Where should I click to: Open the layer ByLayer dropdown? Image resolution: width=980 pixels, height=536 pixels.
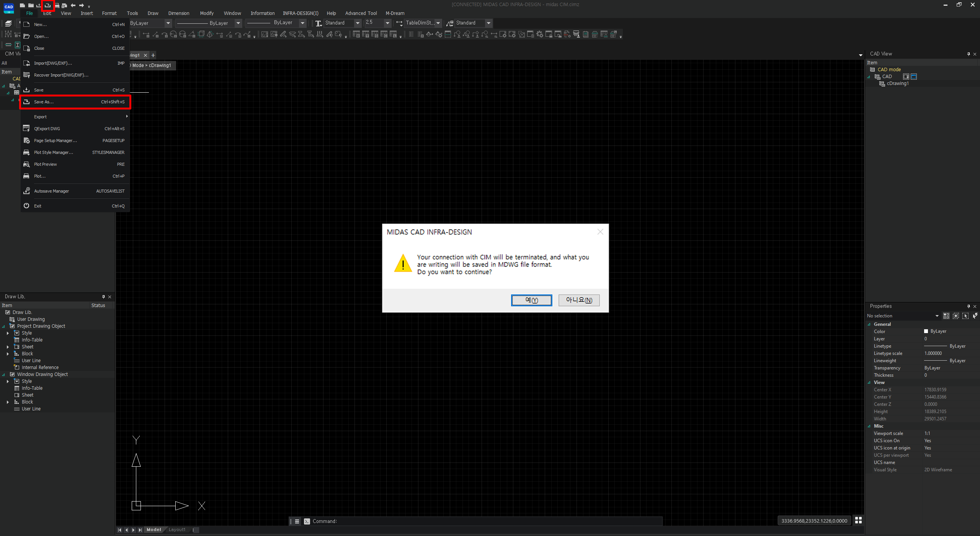point(168,23)
